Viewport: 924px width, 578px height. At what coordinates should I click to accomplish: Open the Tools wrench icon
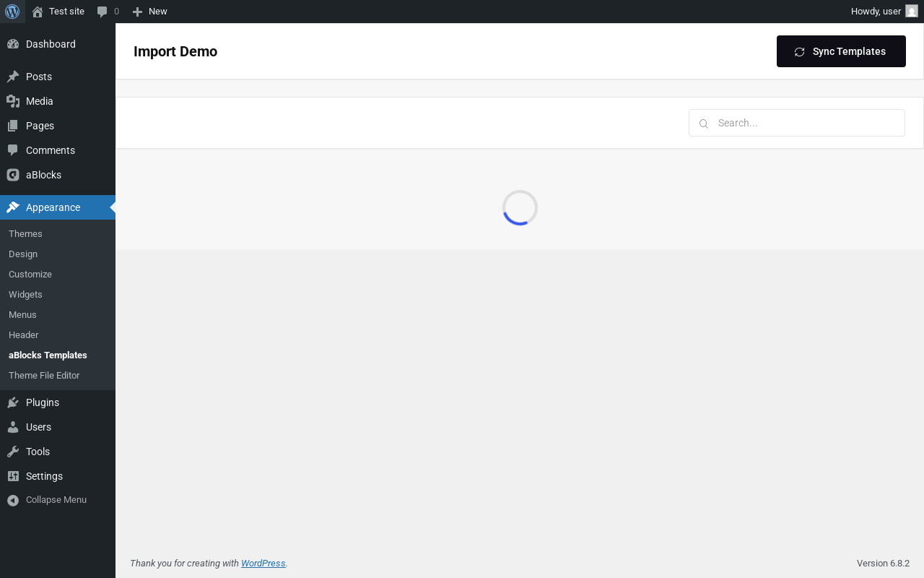pyautogui.click(x=13, y=452)
